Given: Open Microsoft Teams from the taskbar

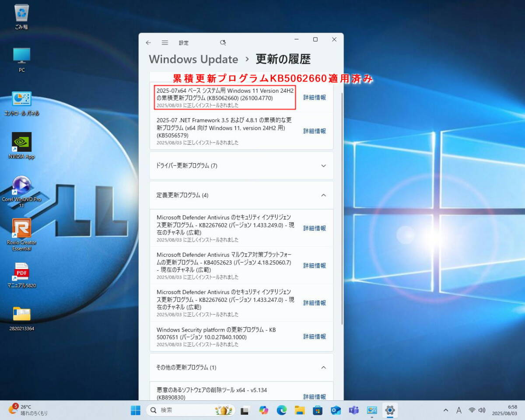Looking at the screenshot, I should [x=353, y=410].
